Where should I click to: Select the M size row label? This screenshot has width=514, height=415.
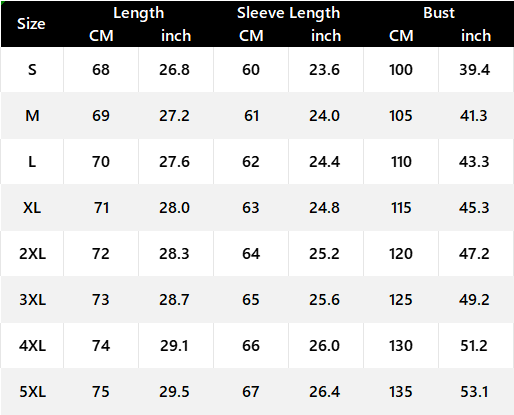click(32, 116)
